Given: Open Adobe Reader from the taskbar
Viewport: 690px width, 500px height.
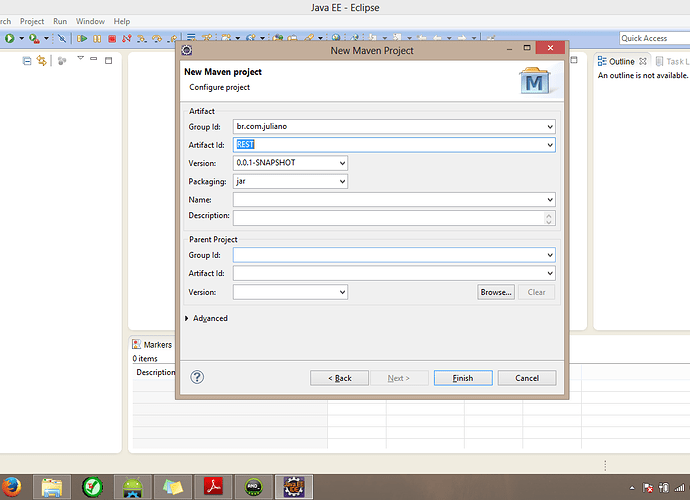Looking at the screenshot, I should 213,487.
